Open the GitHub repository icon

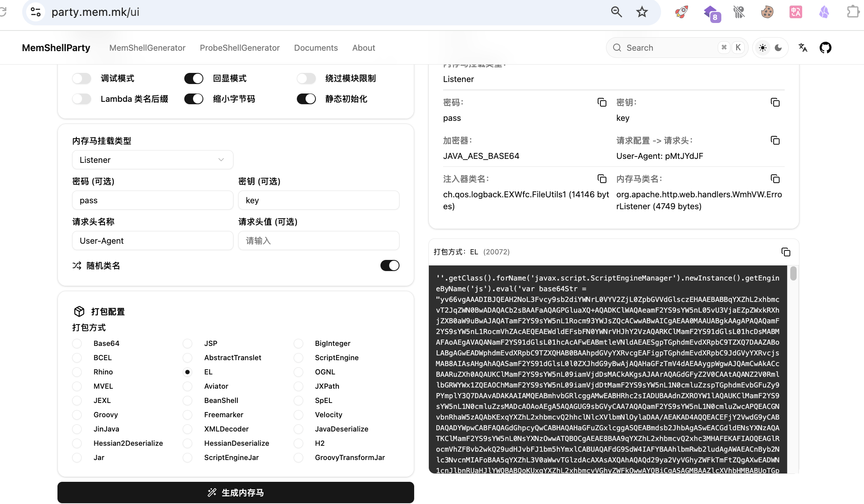[x=825, y=48]
